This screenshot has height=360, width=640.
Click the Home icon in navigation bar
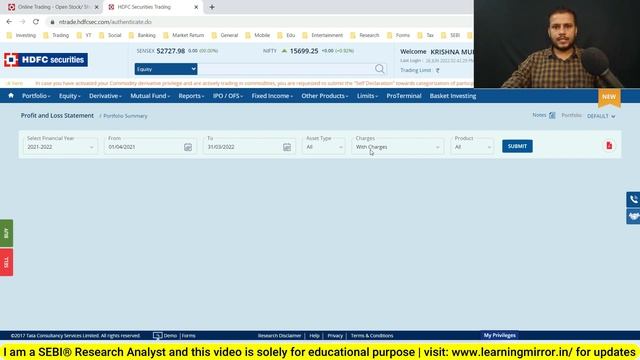tap(11, 96)
